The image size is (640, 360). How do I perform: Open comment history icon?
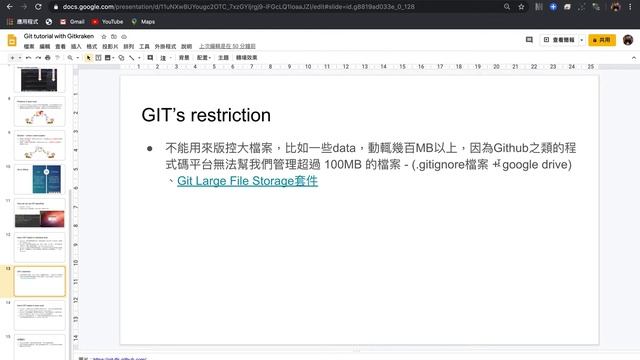click(x=529, y=40)
